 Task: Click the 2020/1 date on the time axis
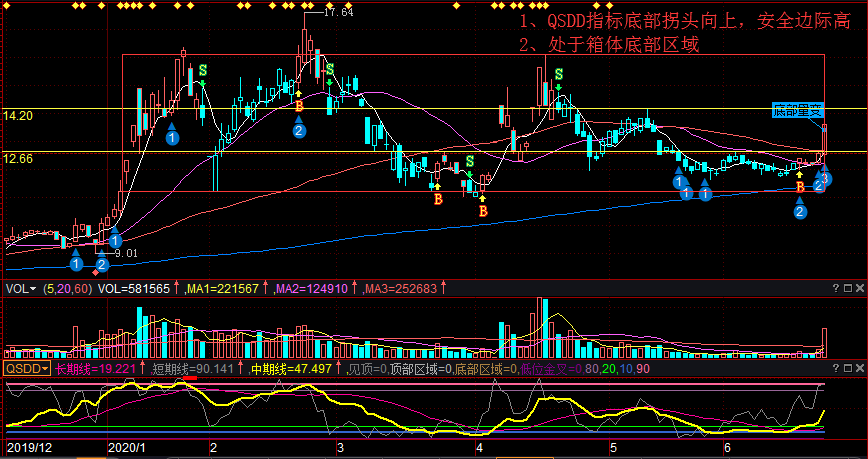click(127, 449)
